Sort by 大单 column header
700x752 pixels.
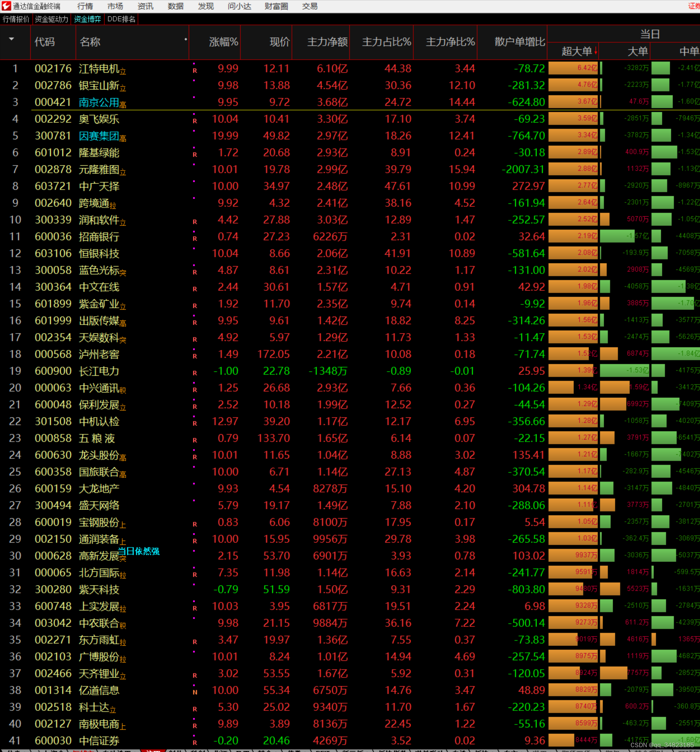[x=638, y=51]
